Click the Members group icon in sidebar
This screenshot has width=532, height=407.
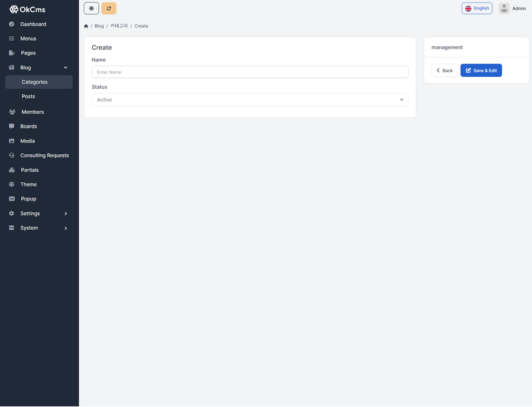12,112
